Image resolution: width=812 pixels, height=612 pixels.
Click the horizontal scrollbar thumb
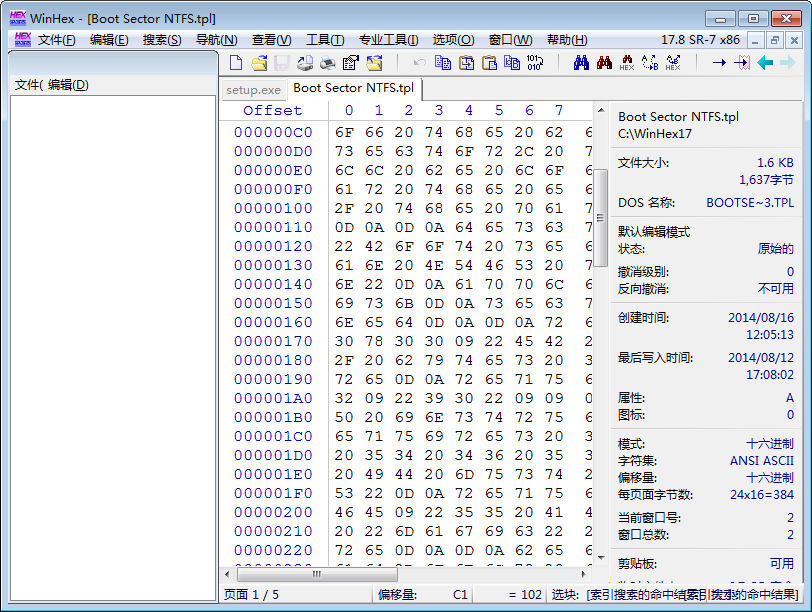(x=317, y=574)
